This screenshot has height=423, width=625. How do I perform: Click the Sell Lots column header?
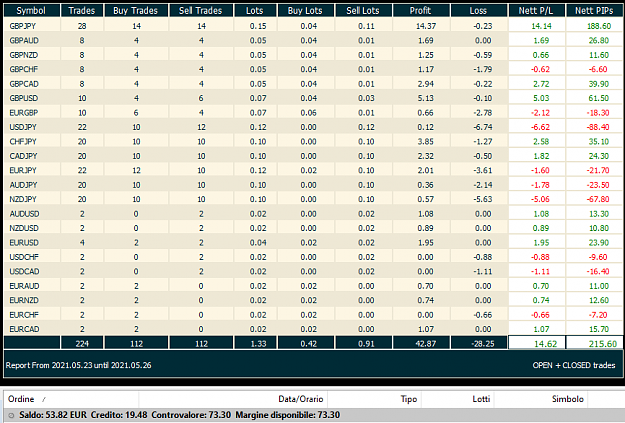click(364, 10)
